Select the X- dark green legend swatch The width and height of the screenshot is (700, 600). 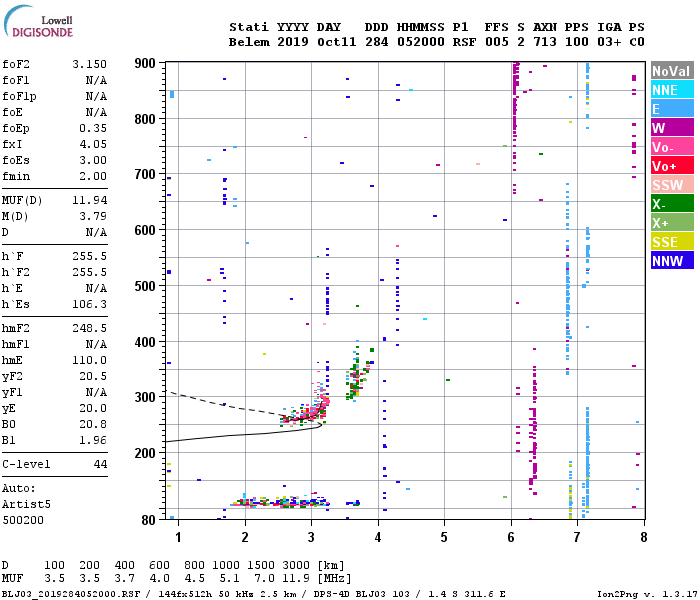(672, 204)
